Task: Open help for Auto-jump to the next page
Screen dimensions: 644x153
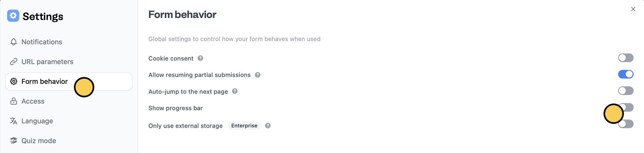Action: (234, 91)
